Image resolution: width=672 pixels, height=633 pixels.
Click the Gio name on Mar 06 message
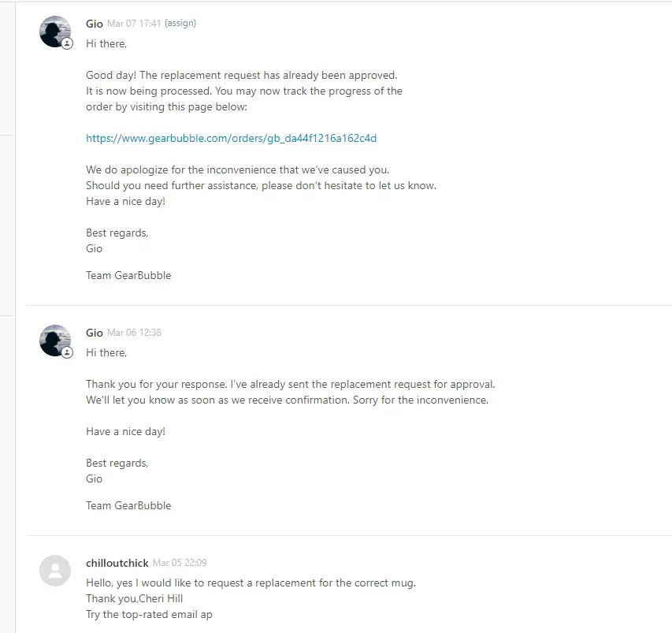94,333
